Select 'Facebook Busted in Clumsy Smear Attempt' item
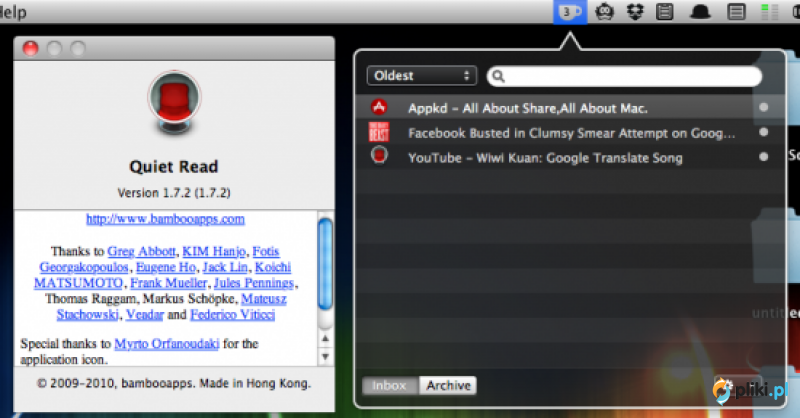 [570, 132]
